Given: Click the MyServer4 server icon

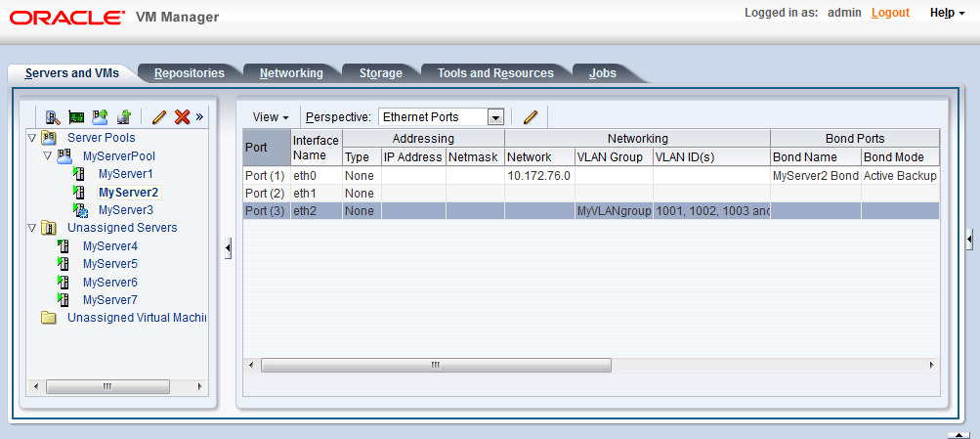Looking at the screenshot, I should (63, 245).
